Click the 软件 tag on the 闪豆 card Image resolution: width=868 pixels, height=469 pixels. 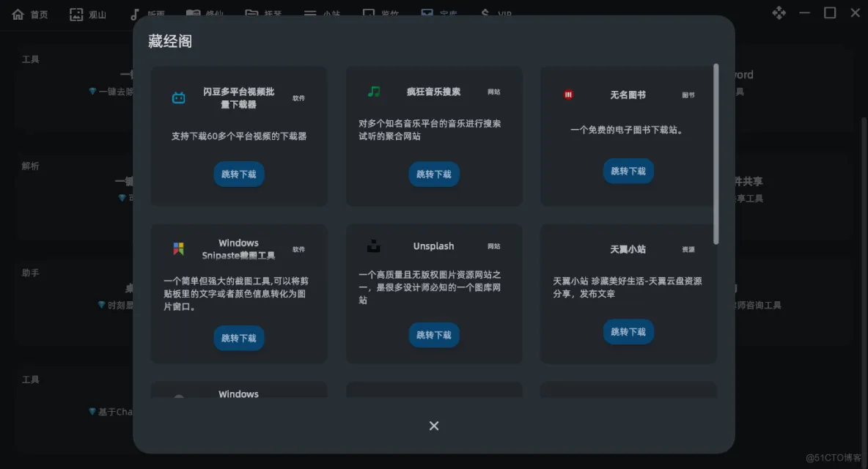pos(298,98)
